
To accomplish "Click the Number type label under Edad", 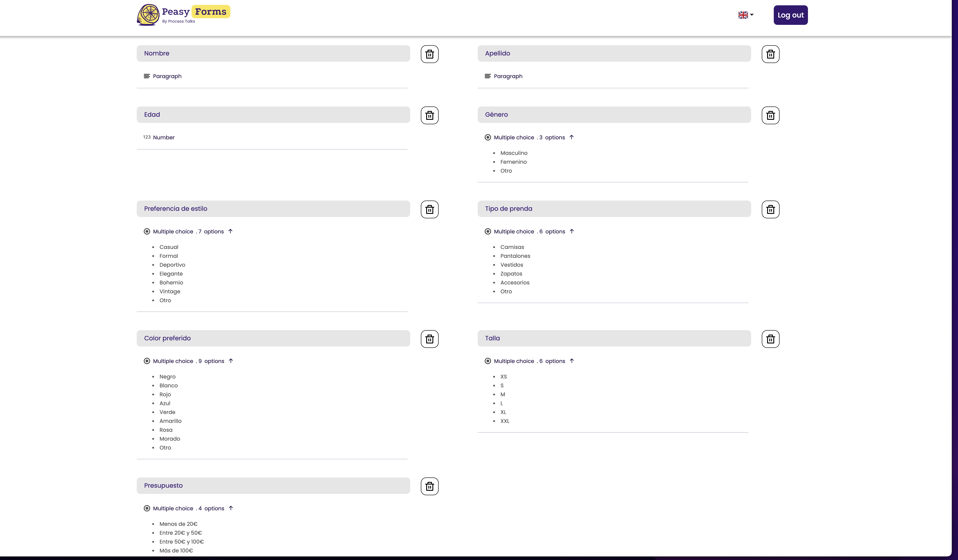I will [164, 138].
